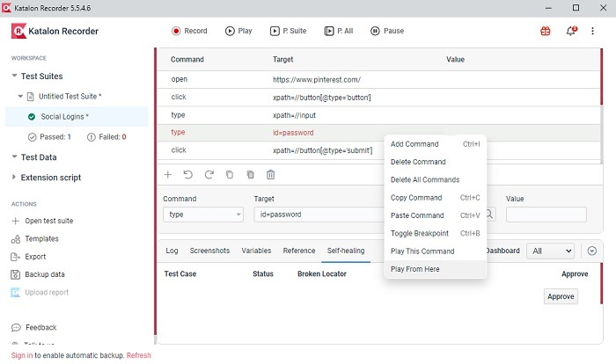
Task: Click the Upload report icon
Action: (x=15, y=293)
